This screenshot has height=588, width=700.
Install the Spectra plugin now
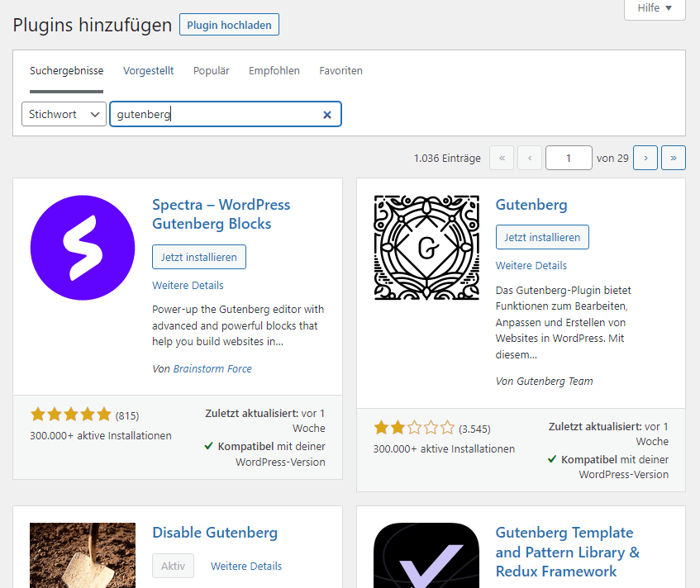(x=199, y=257)
